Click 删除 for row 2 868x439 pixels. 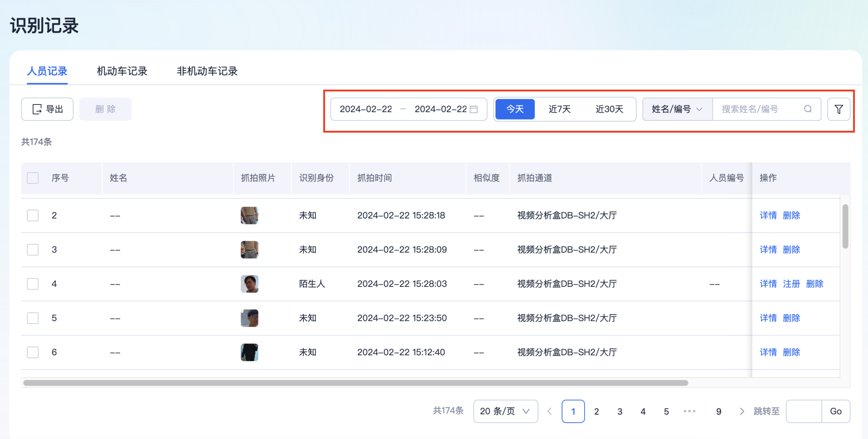[791, 215]
